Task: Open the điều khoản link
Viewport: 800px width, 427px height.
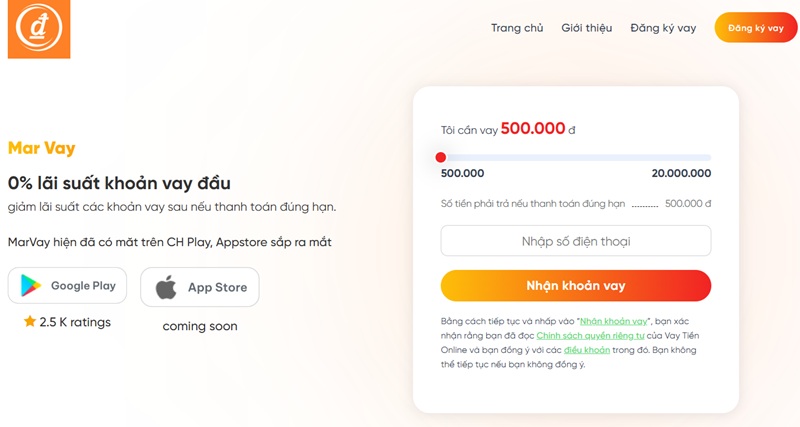Action: click(x=585, y=350)
